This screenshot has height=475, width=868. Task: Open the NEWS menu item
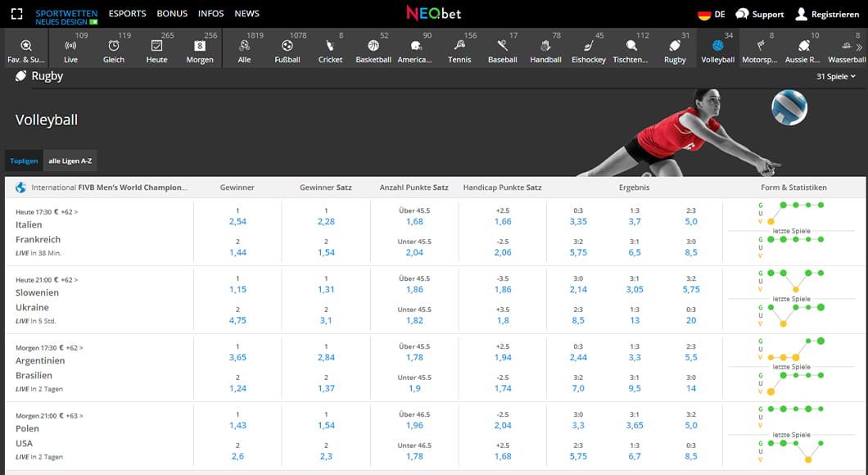click(x=247, y=13)
